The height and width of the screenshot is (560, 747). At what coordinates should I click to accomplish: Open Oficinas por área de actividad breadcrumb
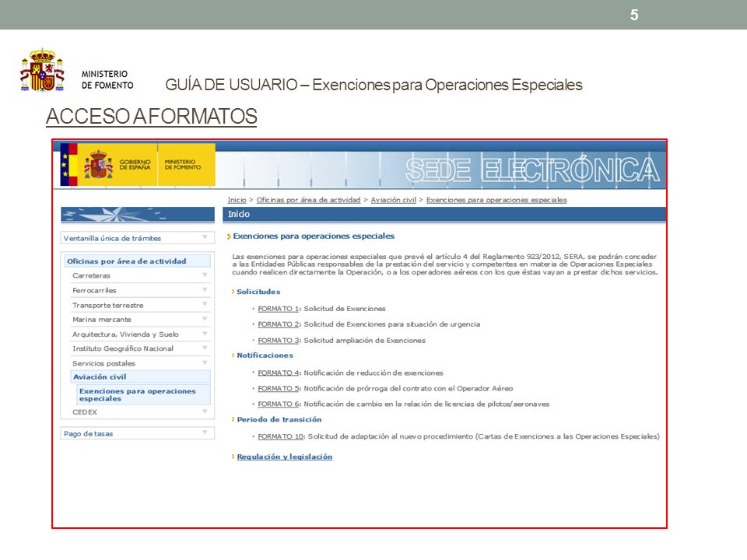(x=309, y=200)
